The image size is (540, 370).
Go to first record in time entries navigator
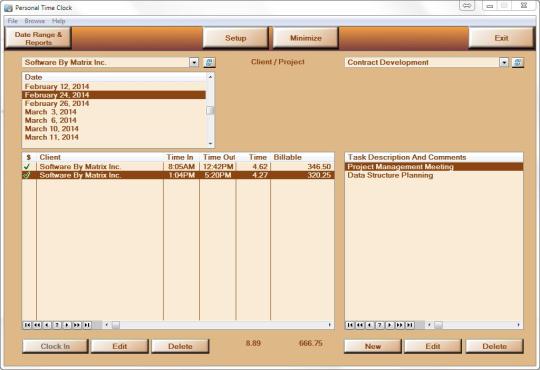(x=27, y=325)
